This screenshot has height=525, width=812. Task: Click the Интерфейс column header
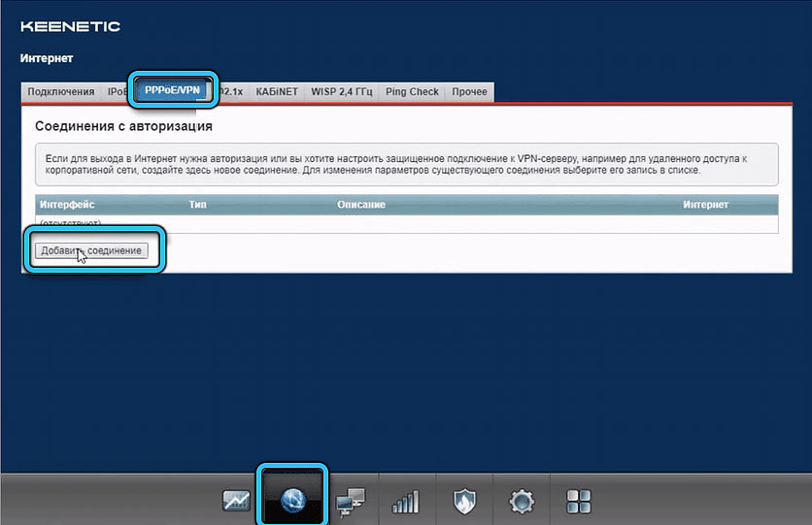(67, 205)
